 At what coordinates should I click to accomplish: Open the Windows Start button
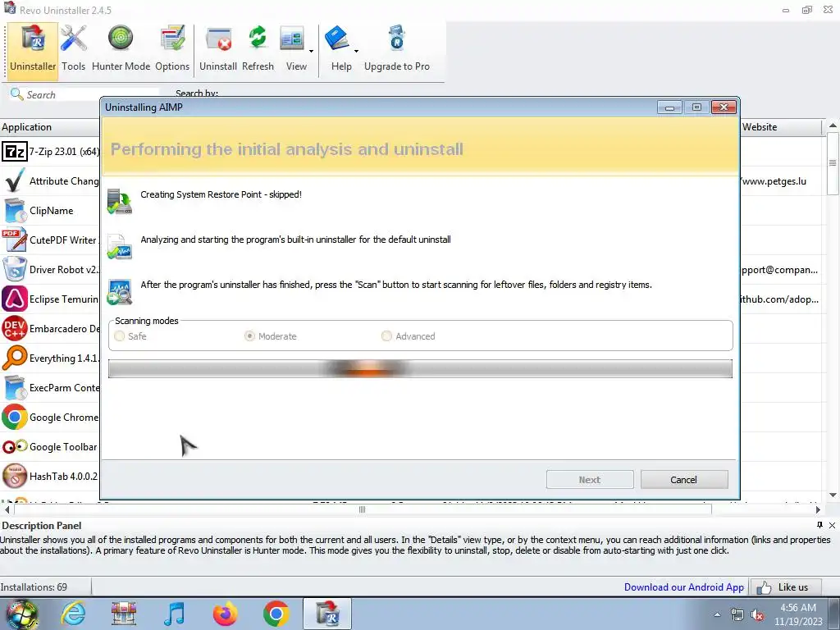(22, 614)
